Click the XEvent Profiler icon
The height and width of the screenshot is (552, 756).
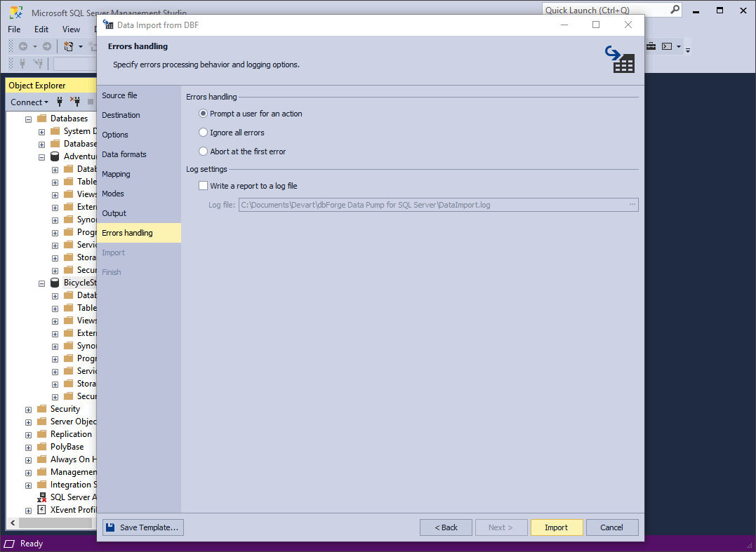tap(41, 510)
